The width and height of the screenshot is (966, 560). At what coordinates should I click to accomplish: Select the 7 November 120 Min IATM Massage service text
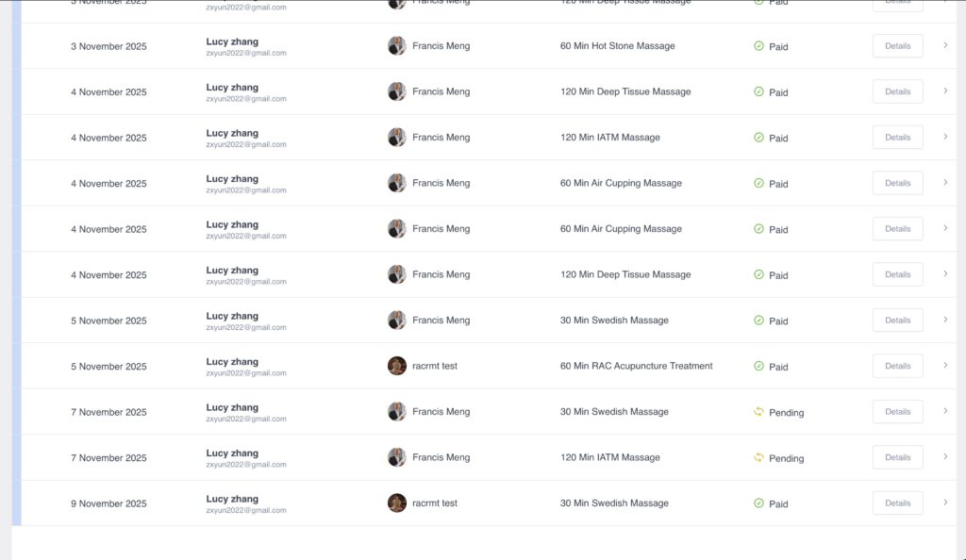pyautogui.click(x=610, y=458)
